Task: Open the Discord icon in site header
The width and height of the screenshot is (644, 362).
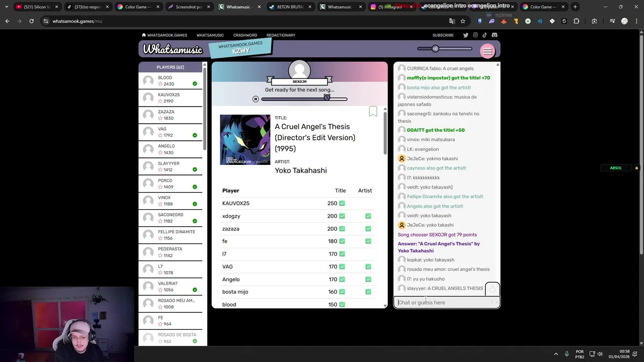Action: (495, 35)
